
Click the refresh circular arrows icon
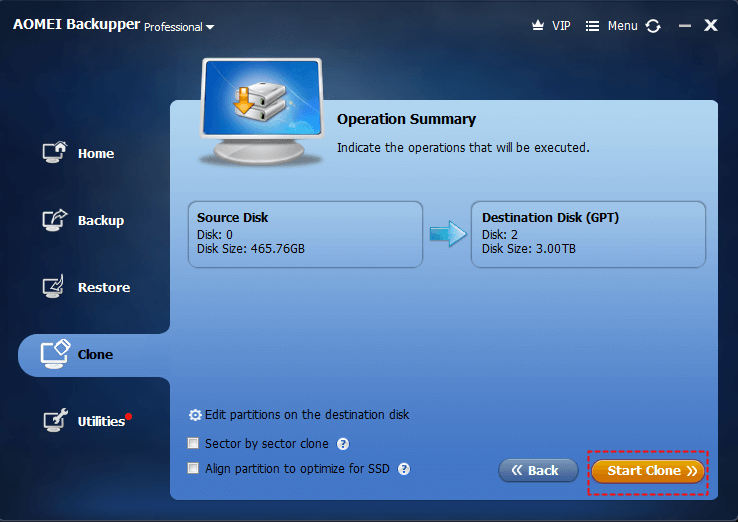653,26
